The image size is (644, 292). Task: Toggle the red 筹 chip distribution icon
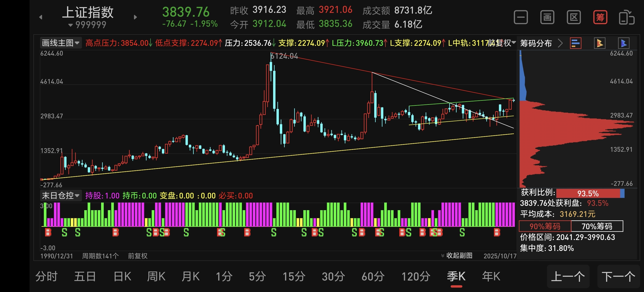(x=600, y=17)
